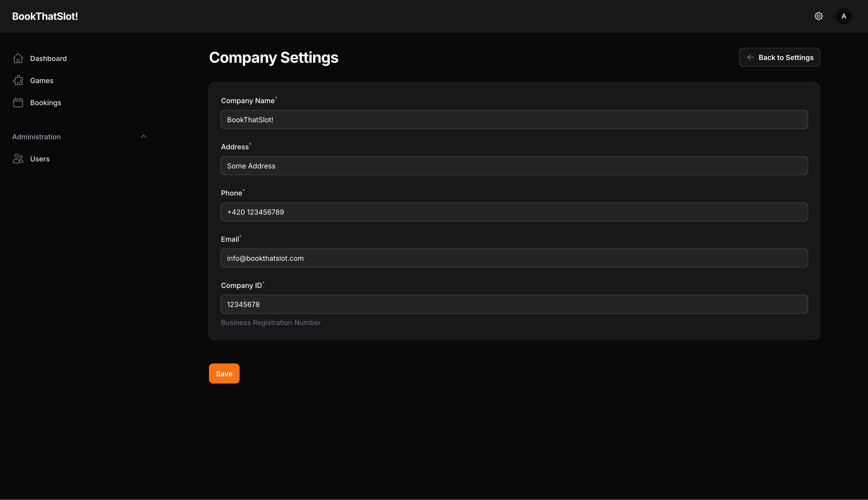Click the Bookings calendar icon
The image size is (868, 500).
[18, 102]
